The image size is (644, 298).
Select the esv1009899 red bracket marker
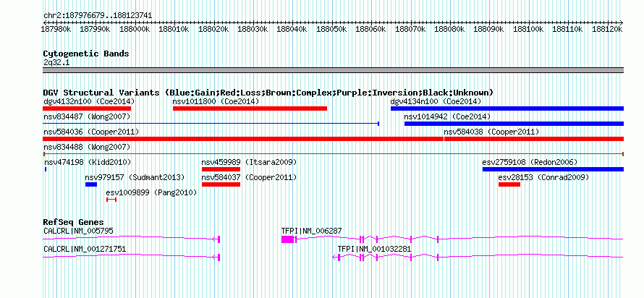point(111,200)
